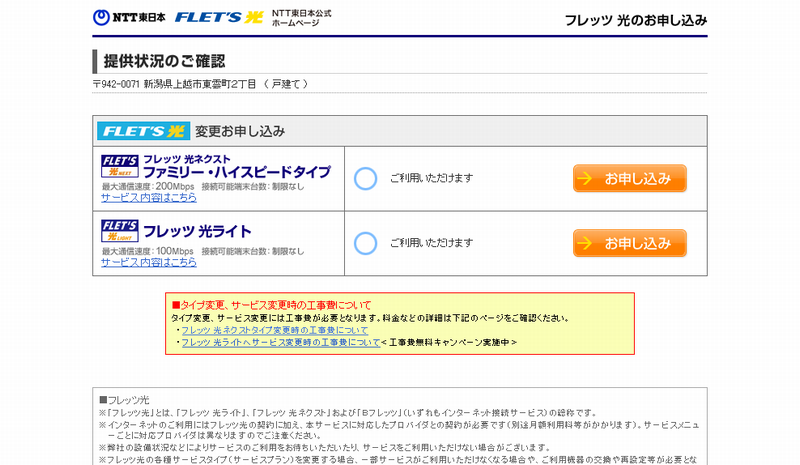The height and width of the screenshot is (465, 800).
Task: Apply for フレッツ 光ライト with お申し込み button
Action: point(630,243)
